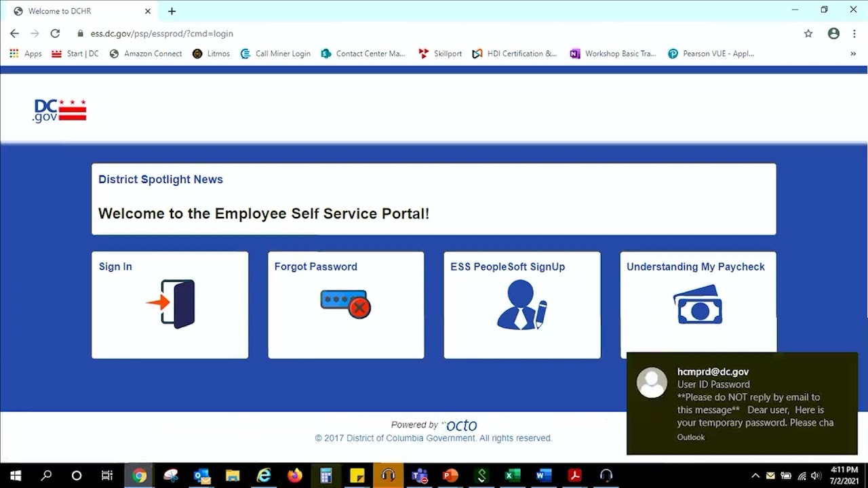Open the Call Miner Login bookmark
Screen dimensions: 868x488
click(x=275, y=54)
